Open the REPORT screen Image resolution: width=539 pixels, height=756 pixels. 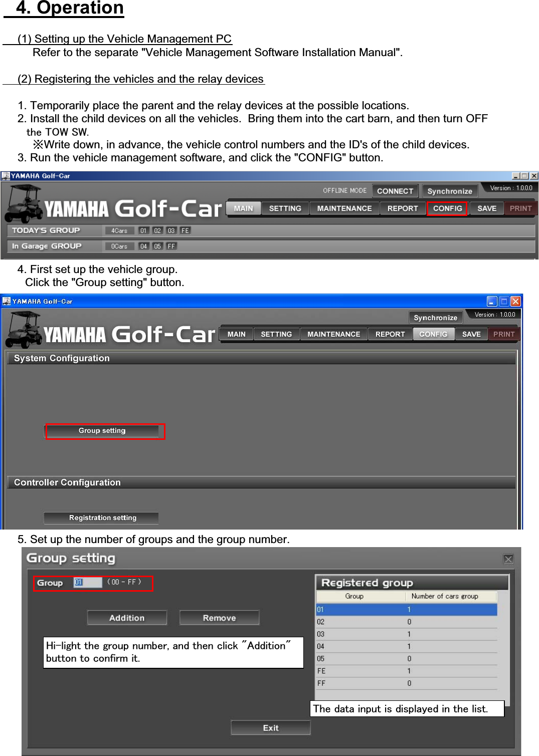click(x=403, y=208)
